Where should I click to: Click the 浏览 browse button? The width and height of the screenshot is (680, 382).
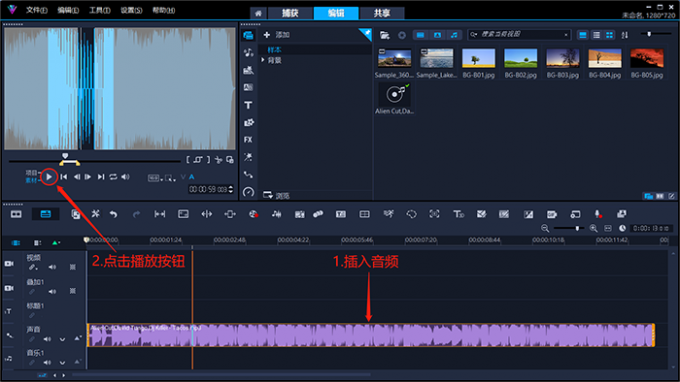(277, 196)
